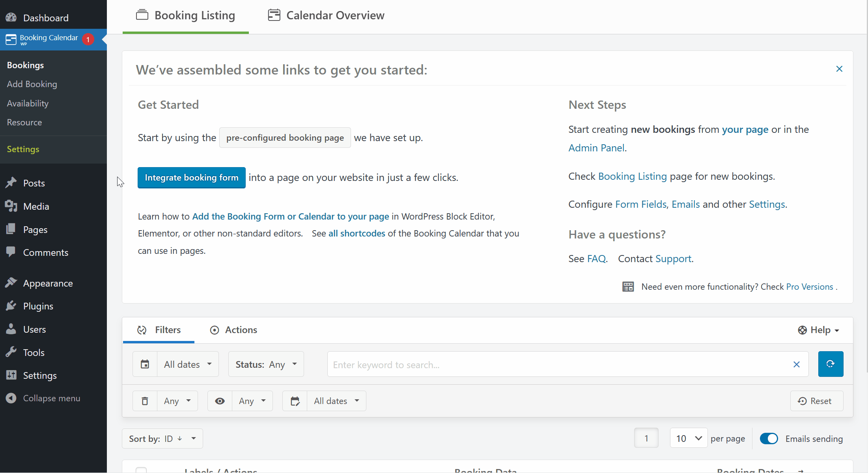Screen dimensions: 868x473
Task: Open the Filters tab gauge icon
Action: coord(142,330)
